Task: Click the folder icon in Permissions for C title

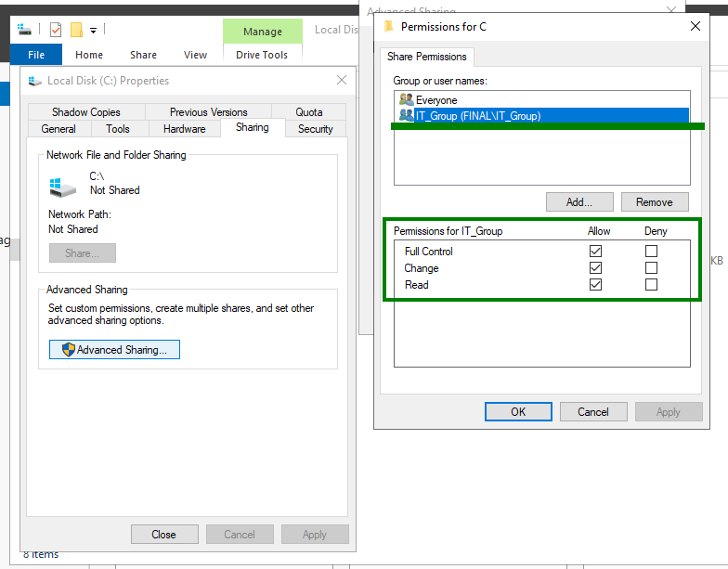Action: pyautogui.click(x=388, y=26)
